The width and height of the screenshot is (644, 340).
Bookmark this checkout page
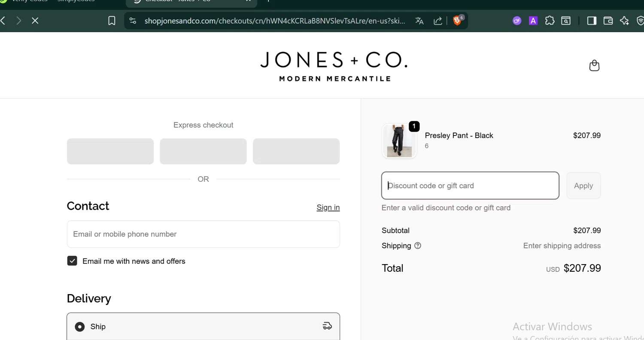[x=112, y=21]
